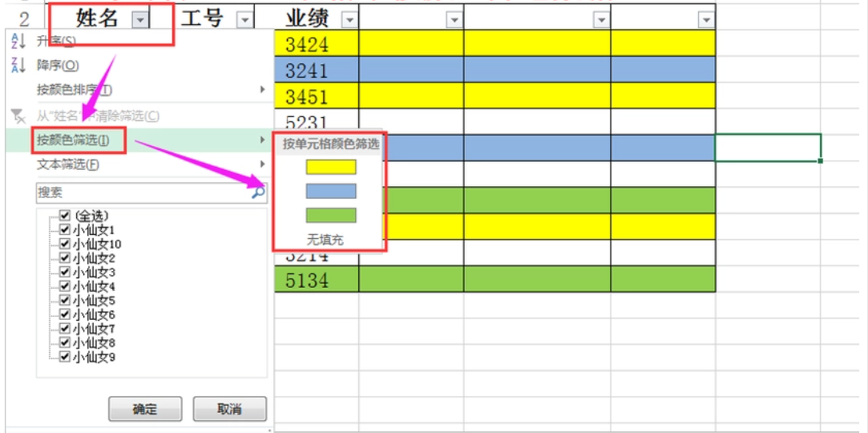Uncheck the 小仙女8 checkbox
This screenshot has height=433, width=868.
tap(65, 342)
